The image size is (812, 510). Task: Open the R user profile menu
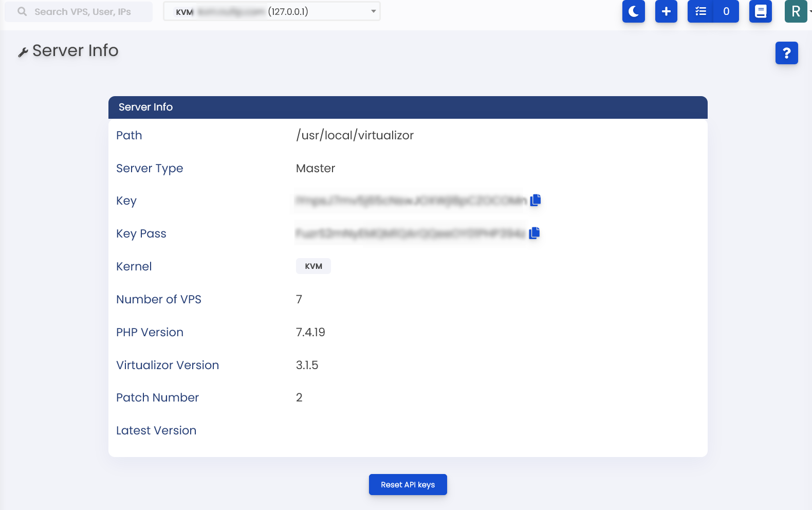[796, 11]
